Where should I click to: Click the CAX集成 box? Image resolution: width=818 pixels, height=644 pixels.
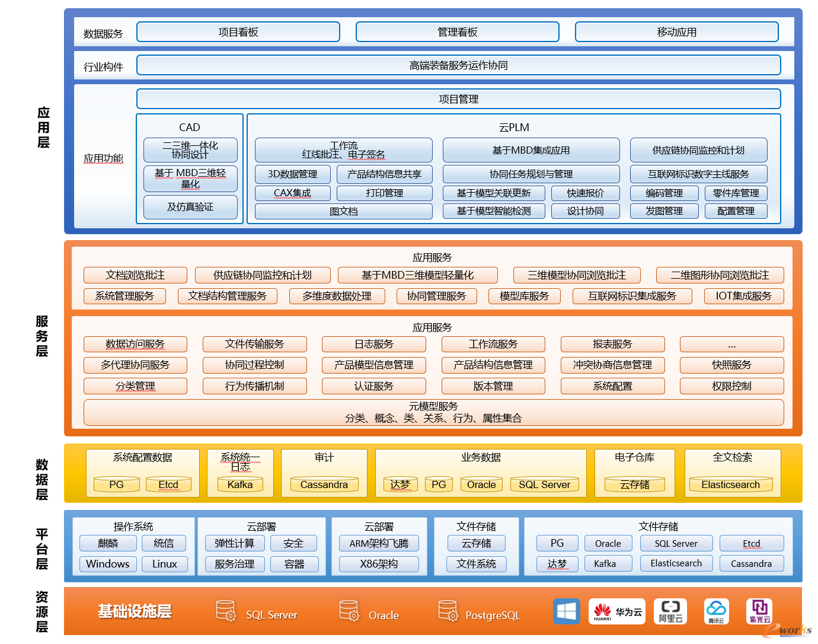tap(293, 193)
